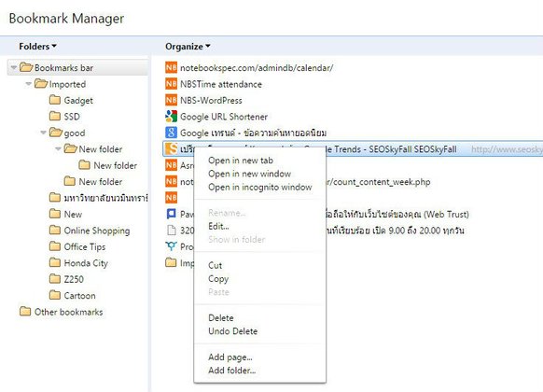Viewport: 543px width, 392px height.
Task: Click the Z250 folder icon
Action: (55, 279)
